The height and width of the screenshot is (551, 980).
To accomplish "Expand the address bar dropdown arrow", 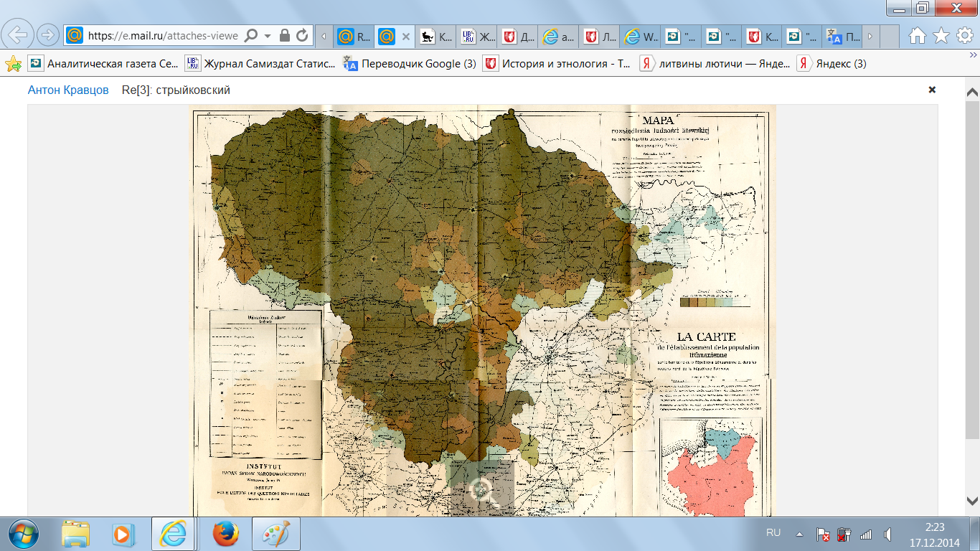I will coord(268,35).
